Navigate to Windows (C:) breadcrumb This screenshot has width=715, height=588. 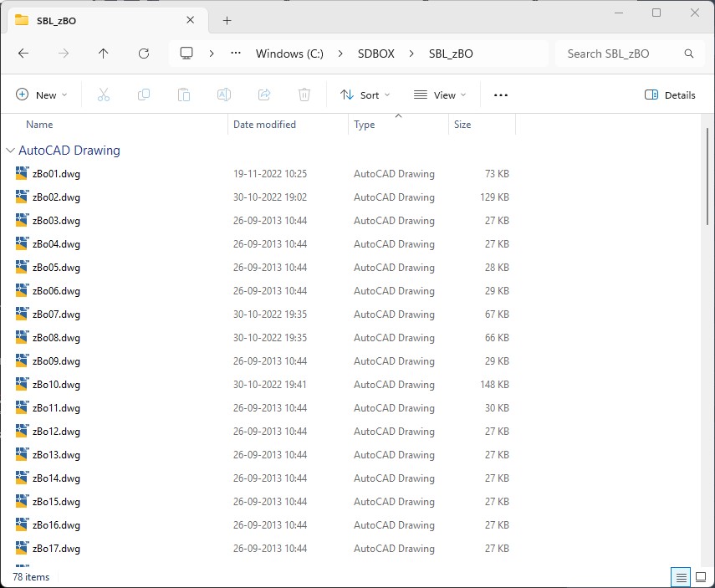(289, 54)
